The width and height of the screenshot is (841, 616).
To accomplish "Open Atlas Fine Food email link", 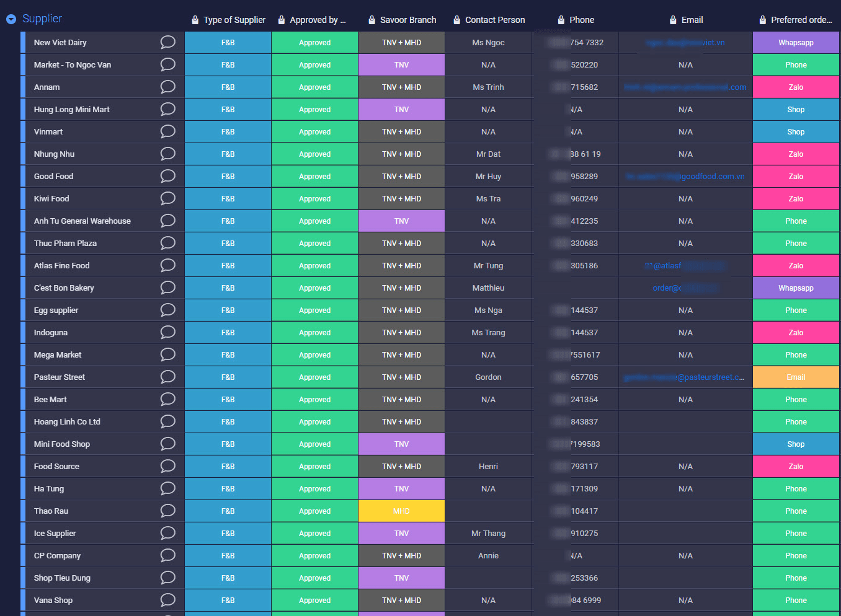I will coord(685,266).
